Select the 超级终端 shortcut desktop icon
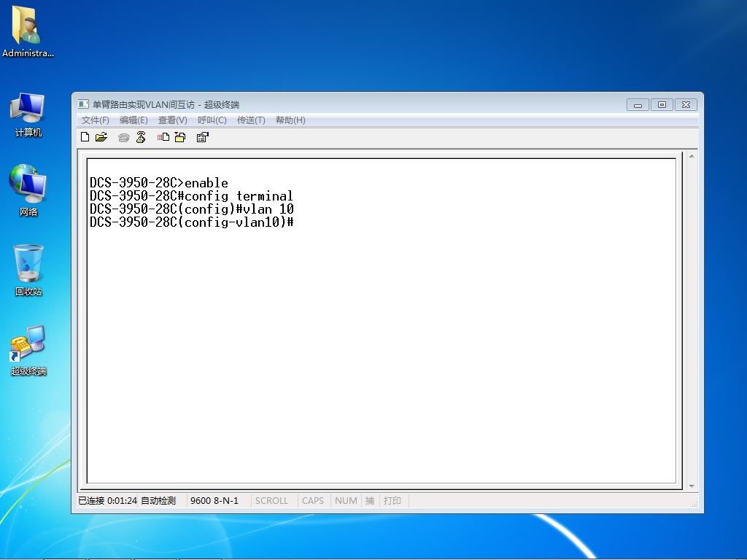Image resolution: width=747 pixels, height=560 pixels. [x=28, y=350]
